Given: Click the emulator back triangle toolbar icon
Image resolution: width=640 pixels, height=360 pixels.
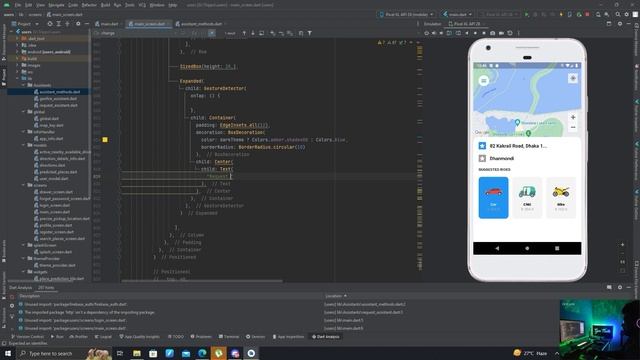Looking at the screenshot, I should click(467, 33).
